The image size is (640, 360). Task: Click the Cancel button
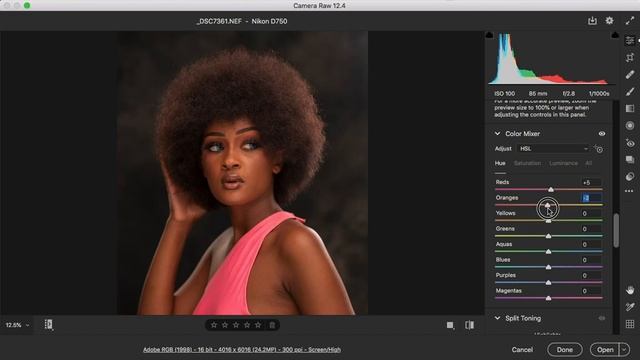click(522, 350)
